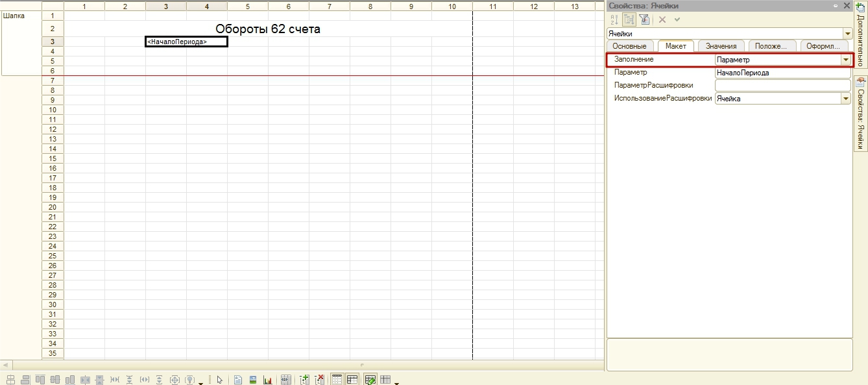This screenshot has height=385, width=868.
Task: Click the center target crosshair icon
Action: point(175,380)
